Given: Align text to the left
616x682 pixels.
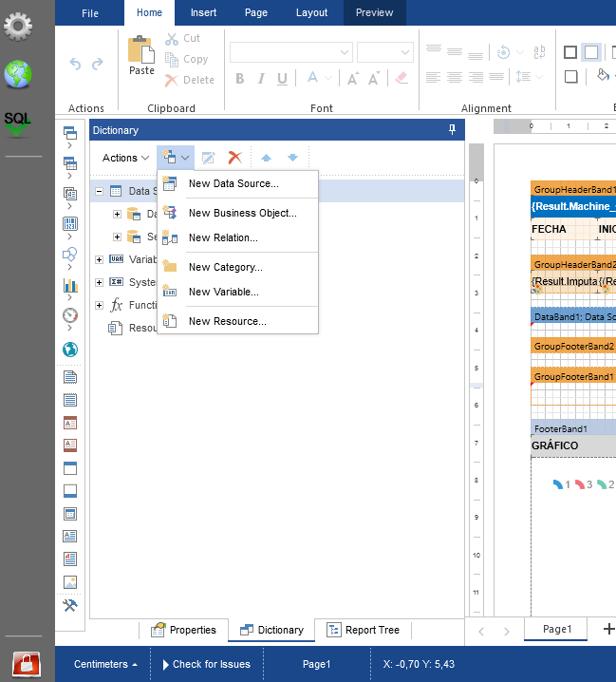Looking at the screenshot, I should coord(433,78).
